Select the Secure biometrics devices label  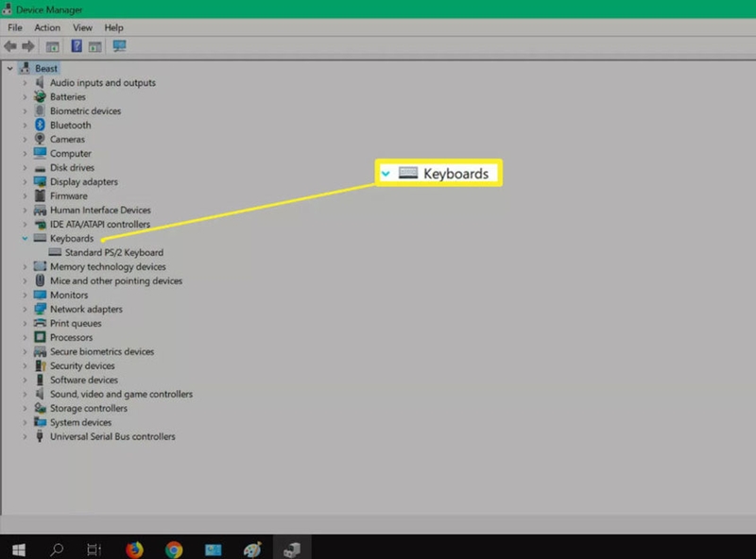[102, 351]
